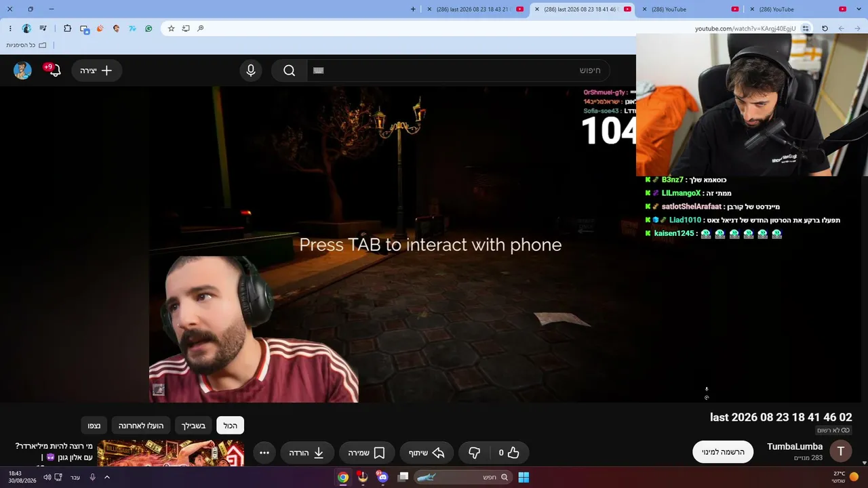Click the 'שמירה' save button
868x488 pixels.
tap(367, 453)
